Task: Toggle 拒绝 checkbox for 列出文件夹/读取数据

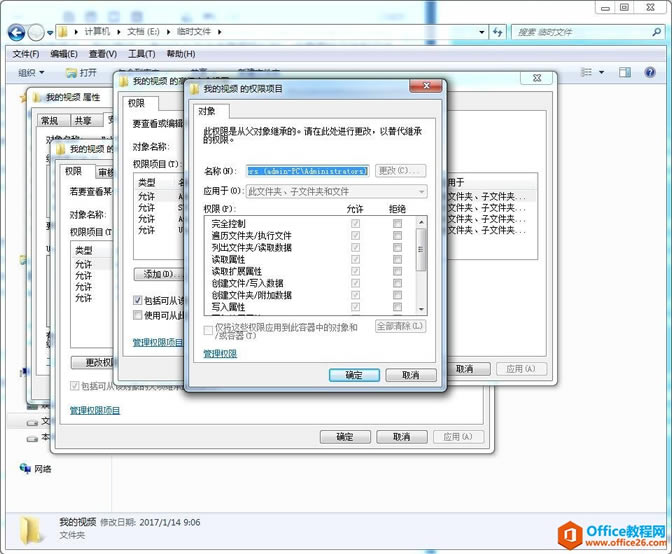Action: 397,248
